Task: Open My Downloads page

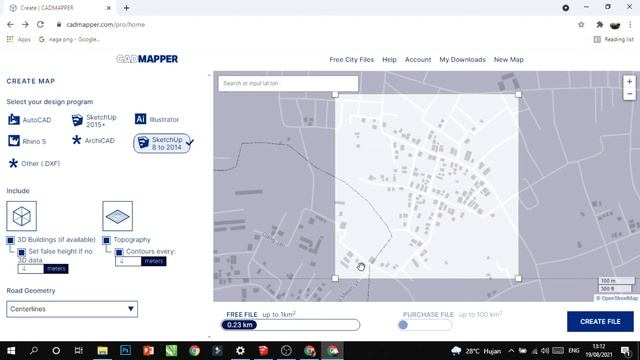Action: click(x=462, y=60)
